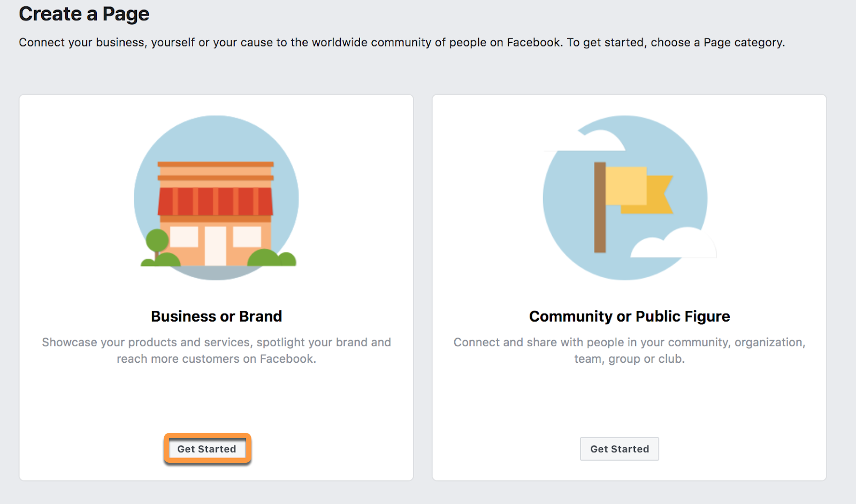856x504 pixels.
Task: Click the "Community or Public Figure" heading
Action: tap(629, 316)
